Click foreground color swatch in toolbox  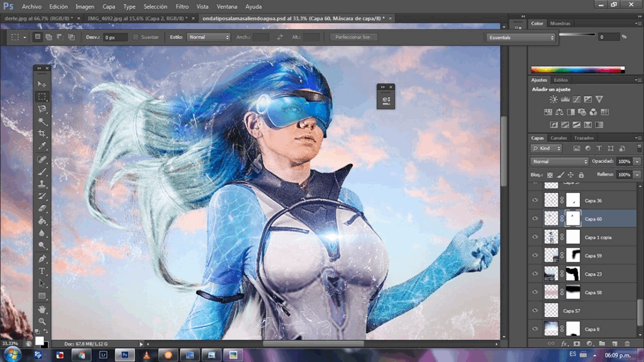(39, 341)
